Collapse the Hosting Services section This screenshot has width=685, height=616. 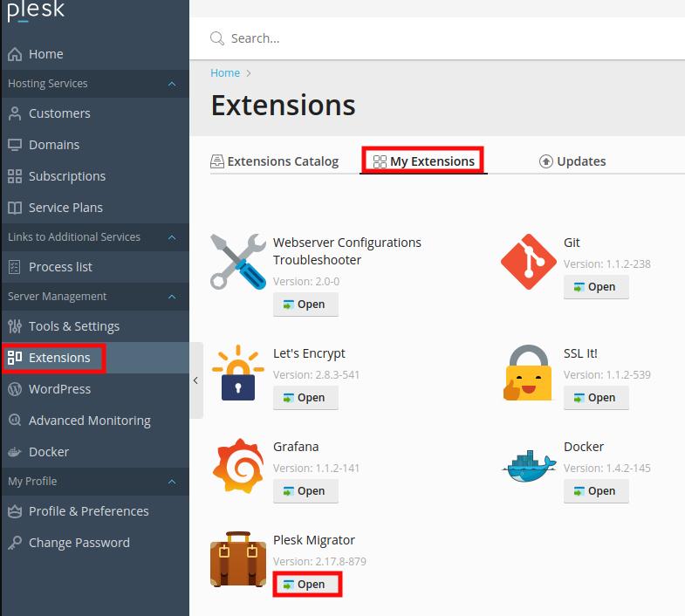click(x=172, y=84)
